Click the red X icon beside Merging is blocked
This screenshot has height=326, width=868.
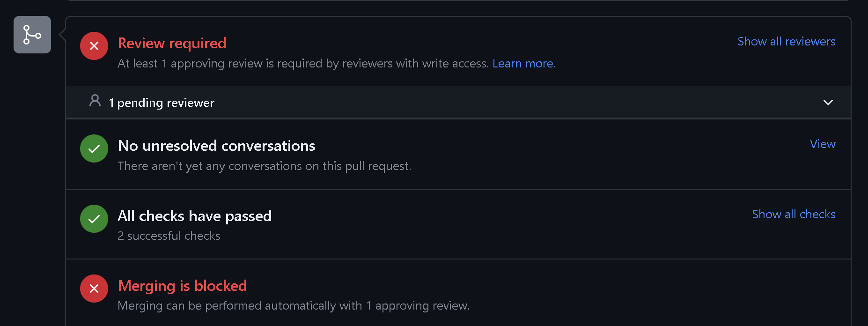coord(94,289)
